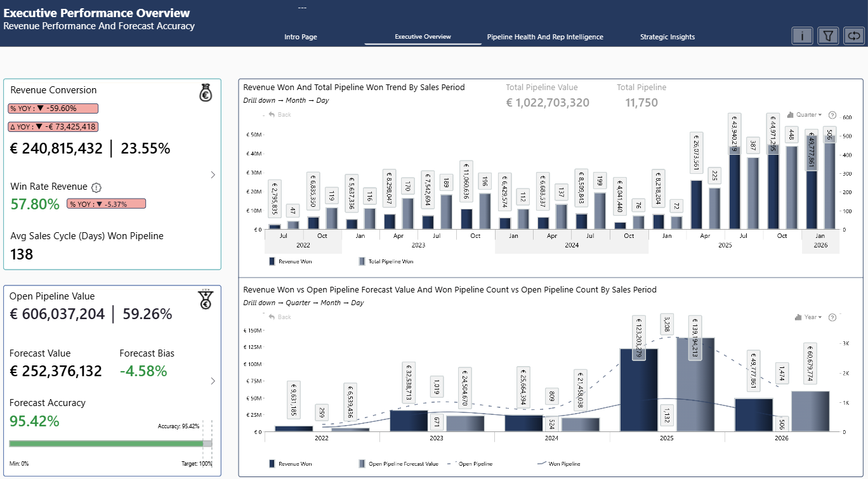
Task: Click the 2022 axis label in the yearly chart
Action: pyautogui.click(x=322, y=438)
